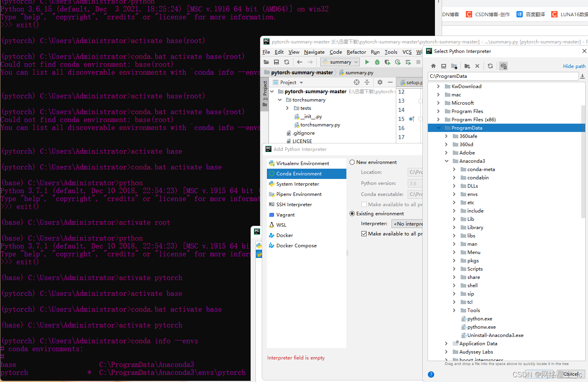Select System Interpreter option
This screenshot has height=382, width=588.
coord(306,184)
